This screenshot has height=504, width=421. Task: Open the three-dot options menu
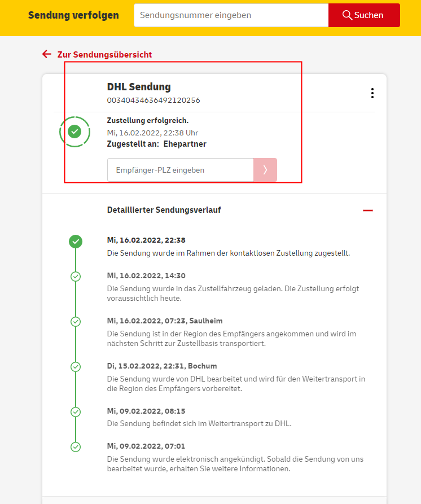pos(372,93)
